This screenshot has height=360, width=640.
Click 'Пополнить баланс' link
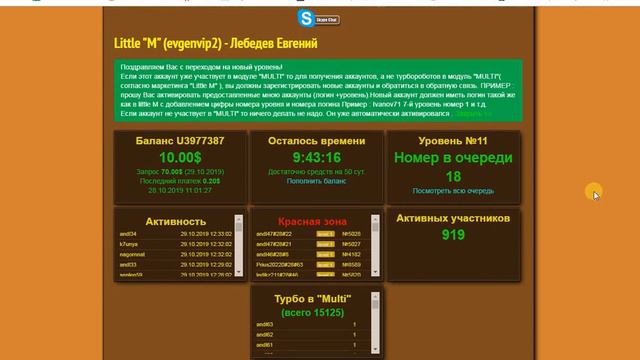pyautogui.click(x=316, y=181)
